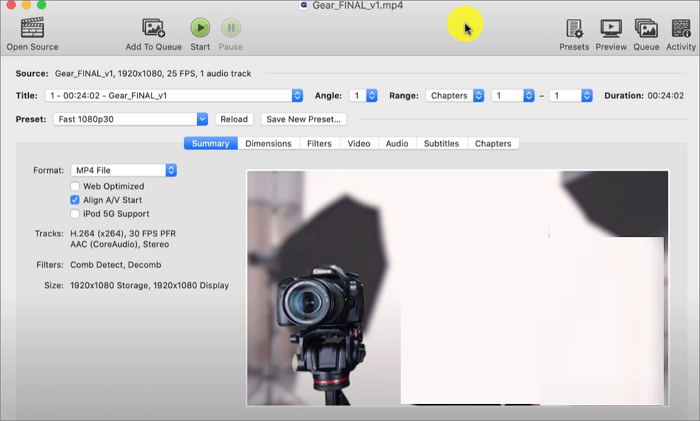This screenshot has height=421, width=700.
Task: Toggle the Web Optimized checkbox
Action: (x=75, y=186)
